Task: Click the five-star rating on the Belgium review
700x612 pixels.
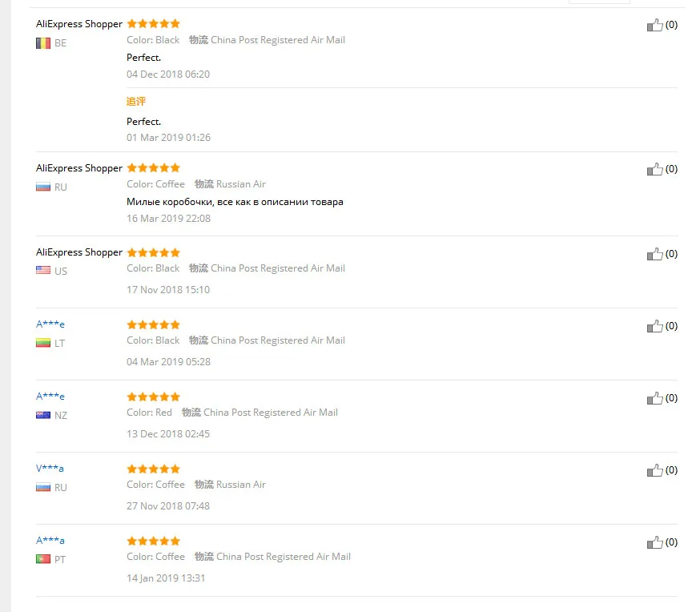Action: point(153,24)
